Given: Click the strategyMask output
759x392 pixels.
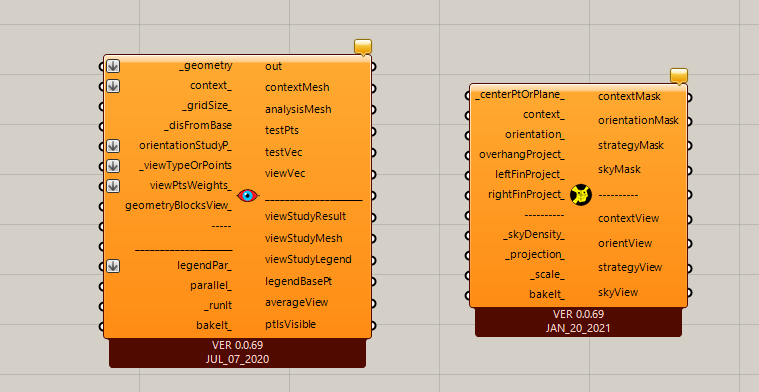Looking at the screenshot, I should point(631,145).
